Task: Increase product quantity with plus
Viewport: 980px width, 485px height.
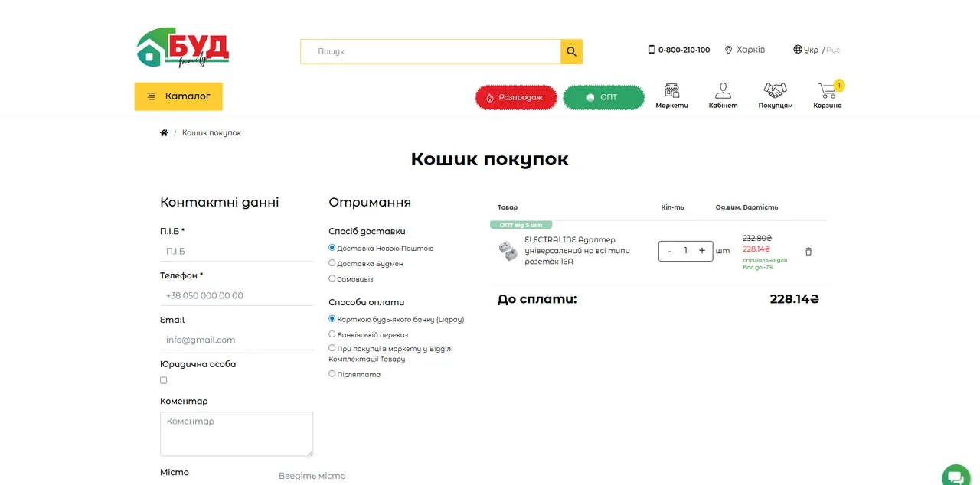Action: click(x=702, y=251)
